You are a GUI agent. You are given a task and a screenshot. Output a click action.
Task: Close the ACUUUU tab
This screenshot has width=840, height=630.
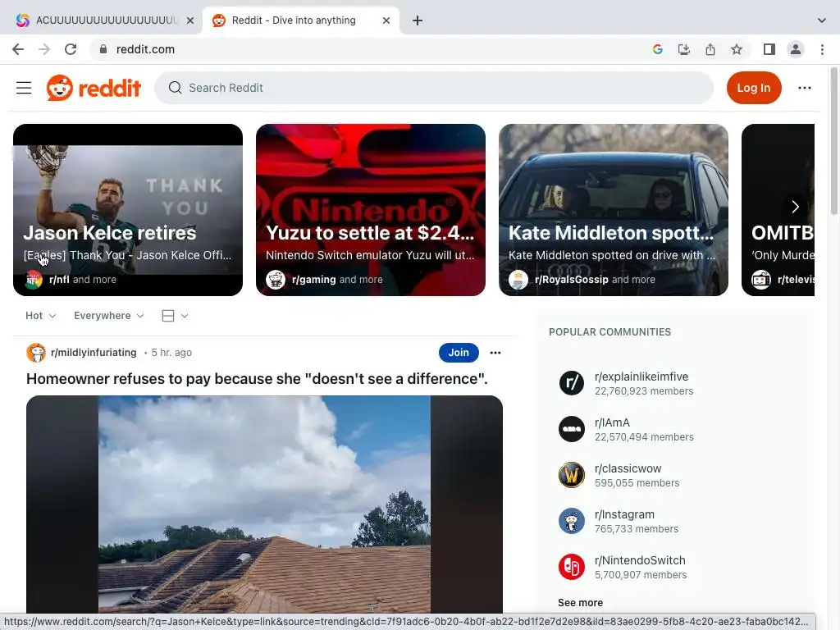190,21
